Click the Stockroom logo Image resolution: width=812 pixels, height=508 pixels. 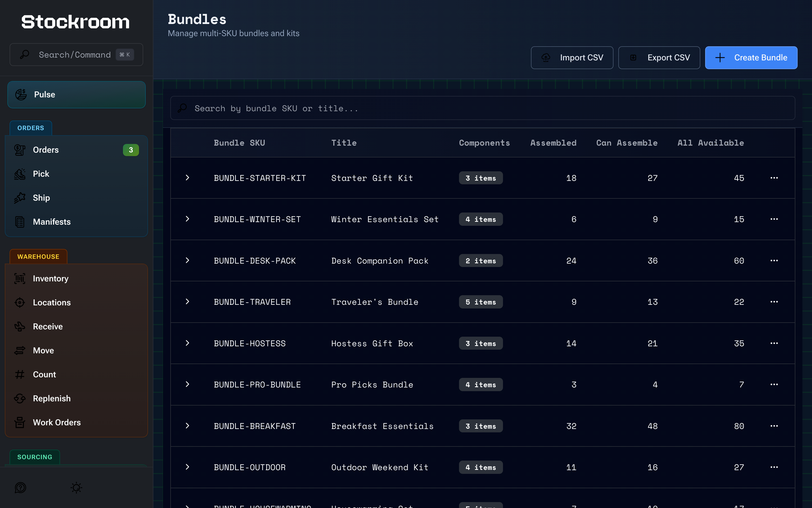(76, 22)
